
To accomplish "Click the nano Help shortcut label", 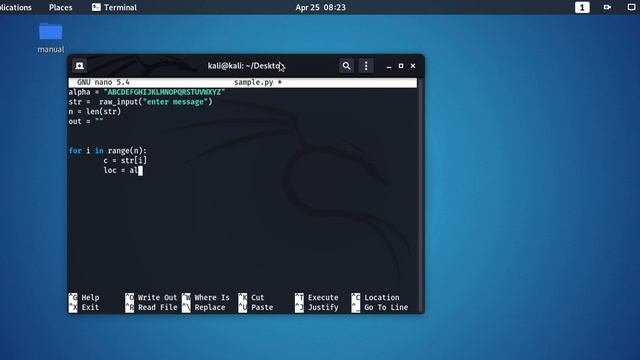I will point(90,298).
